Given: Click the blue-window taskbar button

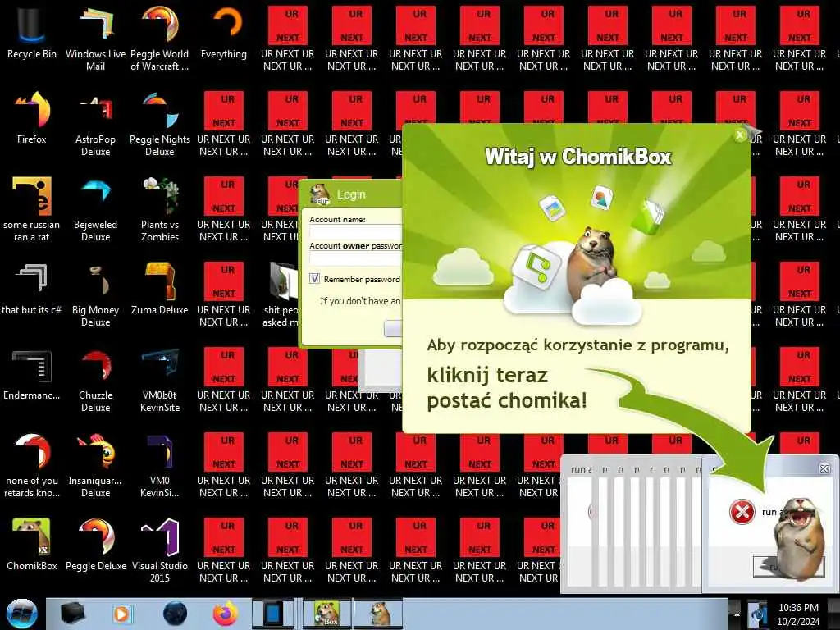Looking at the screenshot, I should pyautogui.click(x=273, y=614).
